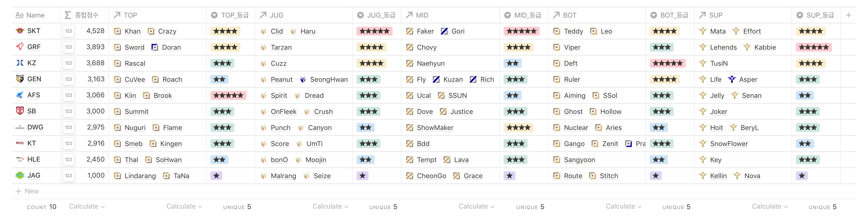Click the SB team logo icon
The height and width of the screenshot is (220, 868).
click(20, 111)
